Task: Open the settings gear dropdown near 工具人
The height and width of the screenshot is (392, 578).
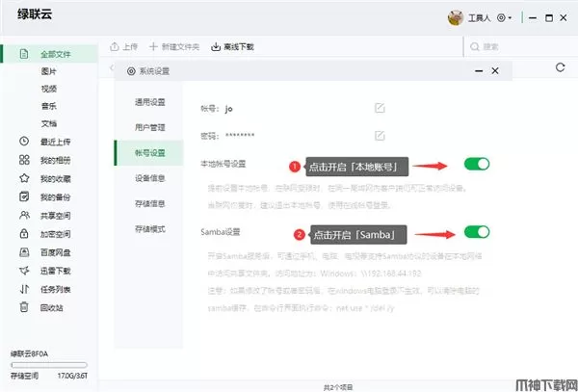Action: pyautogui.click(x=504, y=17)
